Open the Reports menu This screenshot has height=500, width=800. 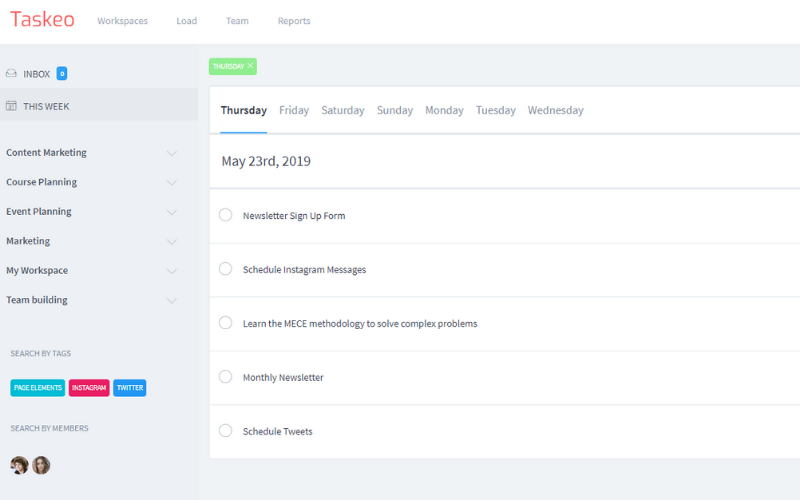tap(294, 21)
